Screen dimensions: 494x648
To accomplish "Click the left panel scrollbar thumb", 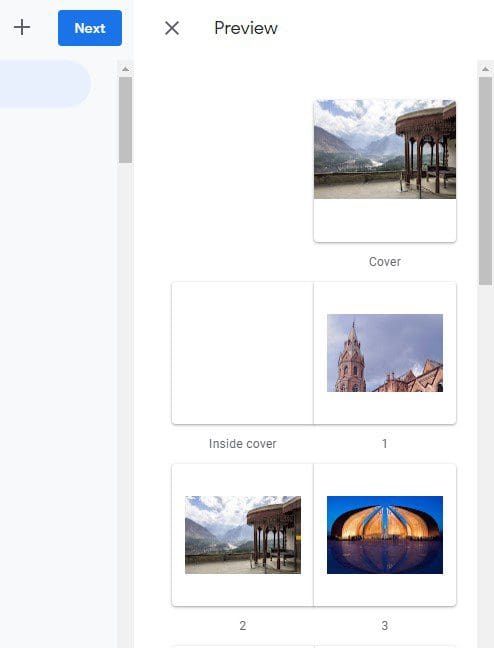I will click(125, 120).
